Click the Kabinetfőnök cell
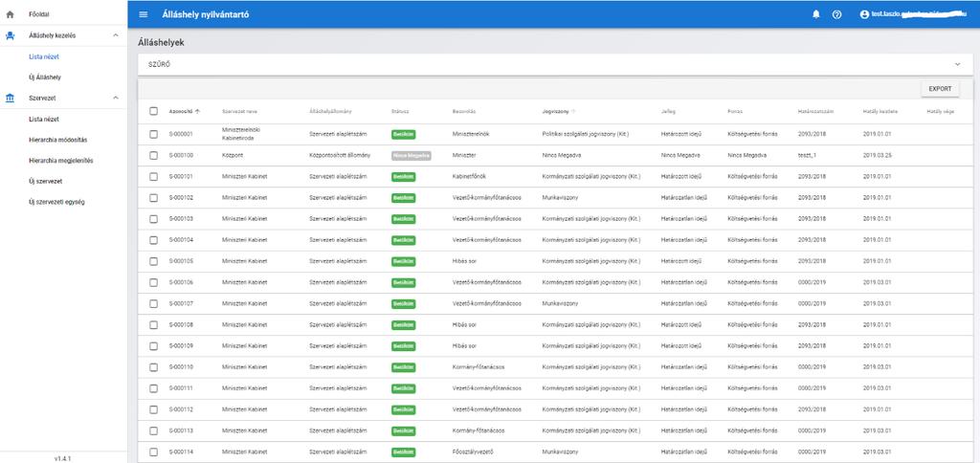This screenshot has width=980, height=463. click(x=469, y=176)
